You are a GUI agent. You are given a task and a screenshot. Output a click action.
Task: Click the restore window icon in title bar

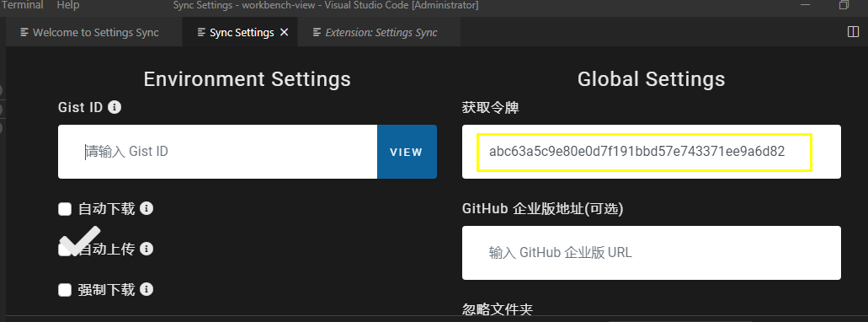click(x=844, y=5)
